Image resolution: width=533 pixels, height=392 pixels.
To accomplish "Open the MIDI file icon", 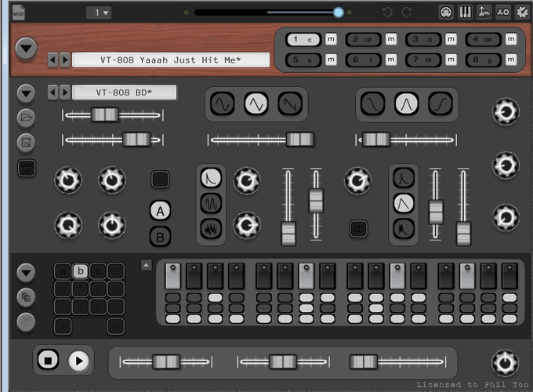I will click(x=19, y=13).
